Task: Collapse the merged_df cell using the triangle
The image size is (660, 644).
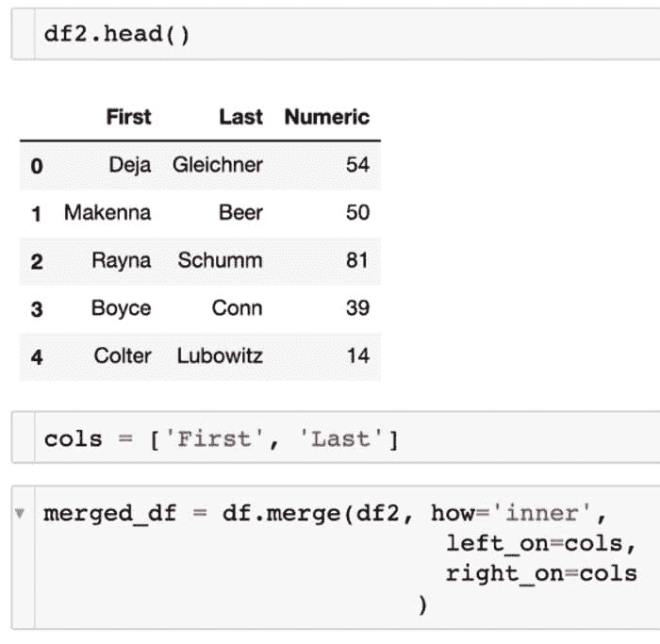Action: tap(19, 514)
